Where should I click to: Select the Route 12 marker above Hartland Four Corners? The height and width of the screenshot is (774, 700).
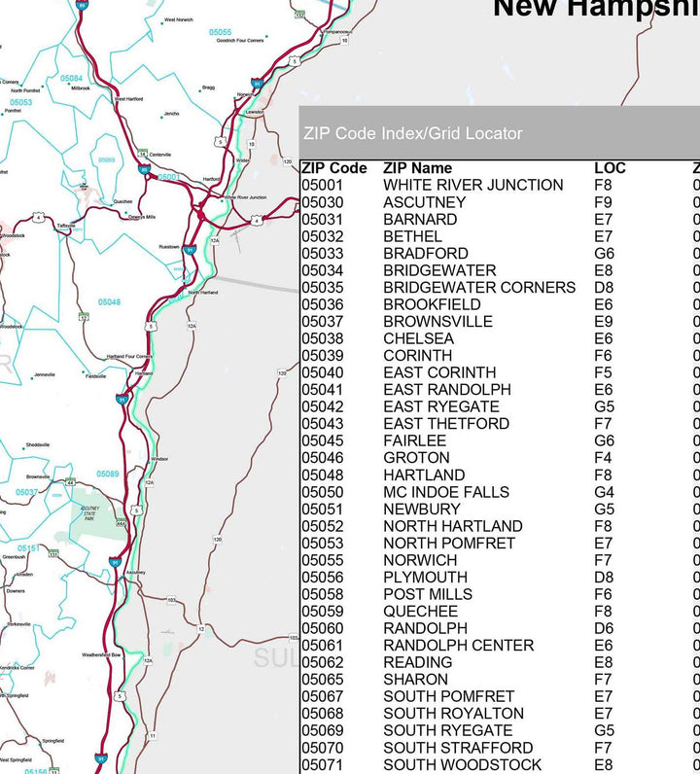point(85,317)
